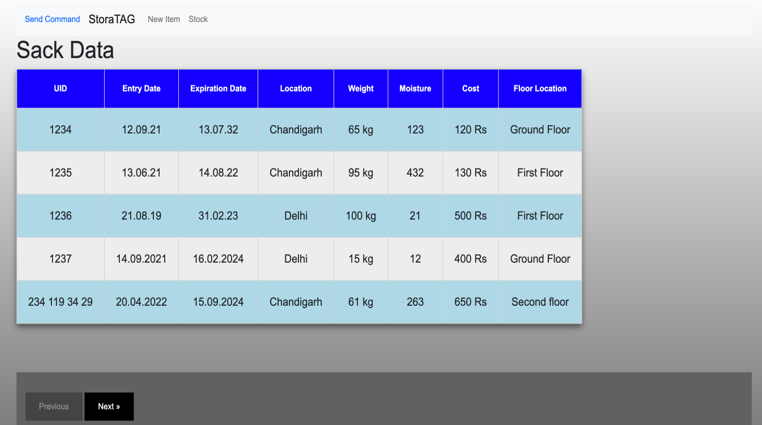This screenshot has width=762, height=425.
Task: Click Delhi location in row 1237
Action: pyautogui.click(x=296, y=259)
